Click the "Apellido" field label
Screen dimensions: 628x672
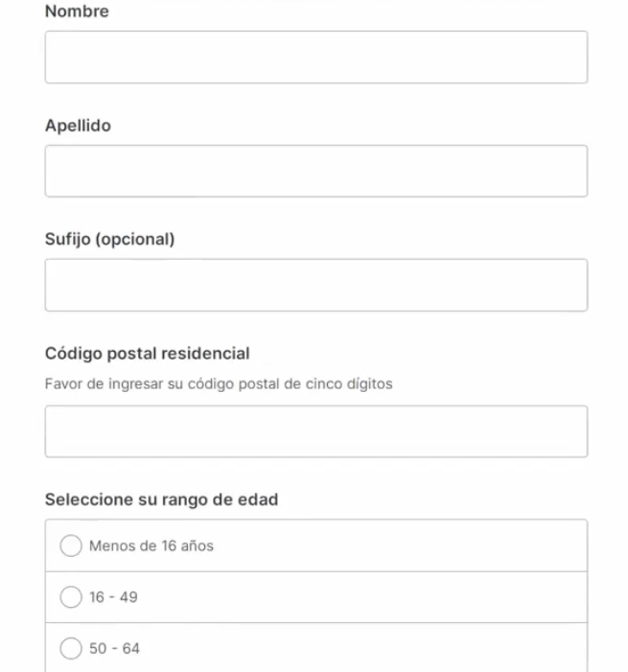[78, 126]
